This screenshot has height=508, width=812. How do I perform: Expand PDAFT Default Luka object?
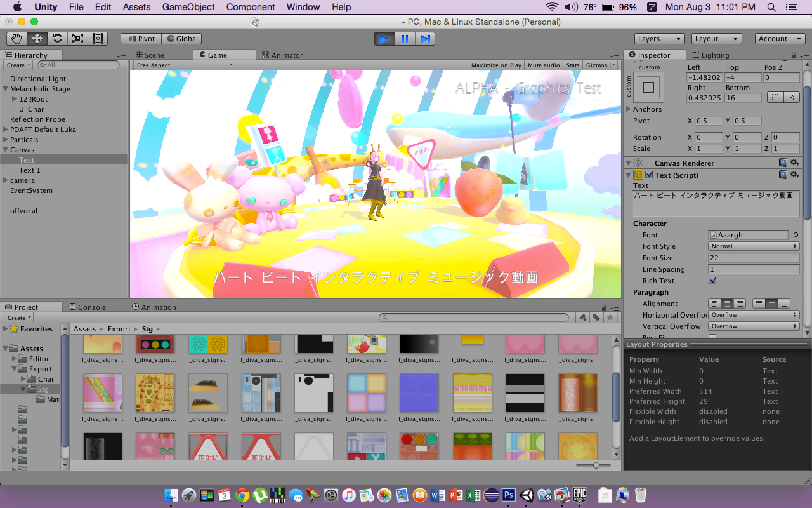[5, 130]
